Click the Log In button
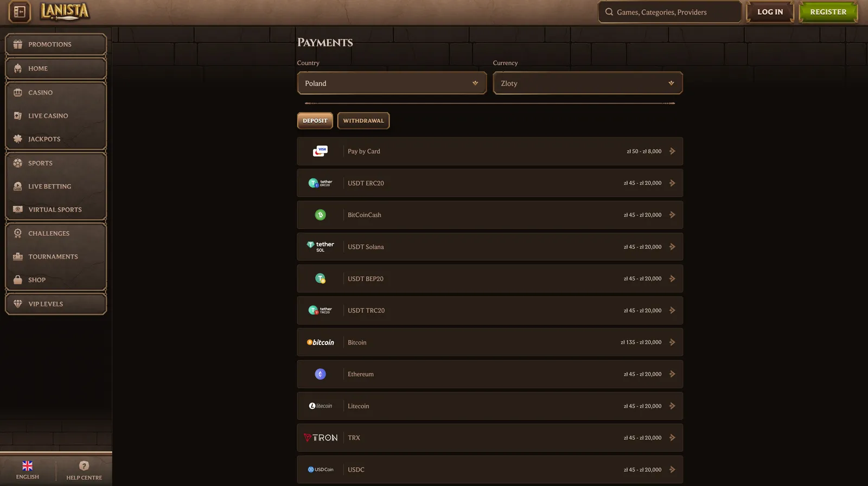 [770, 12]
